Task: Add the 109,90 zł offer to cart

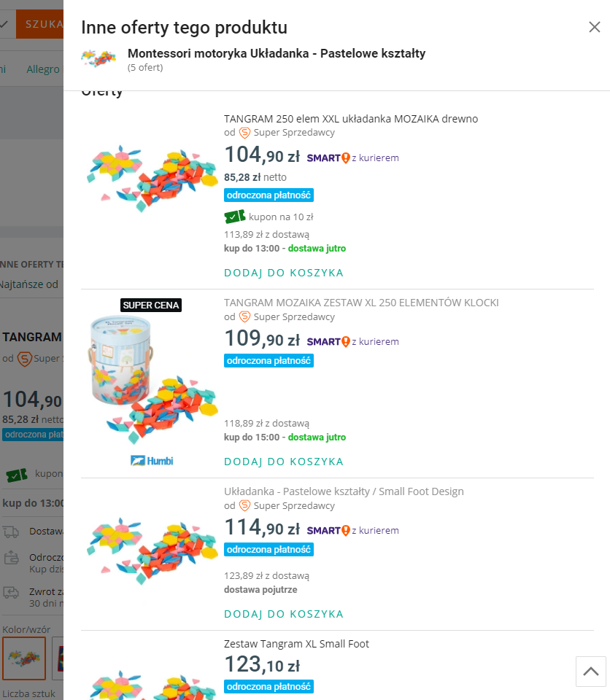Action: point(283,462)
